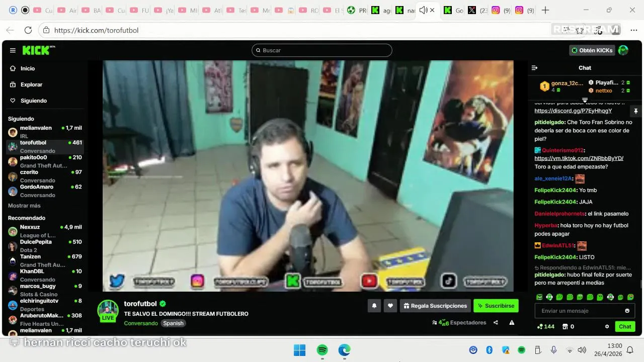Click username Quinterismo912 in chat
644x362 pixels.
tap(563, 150)
